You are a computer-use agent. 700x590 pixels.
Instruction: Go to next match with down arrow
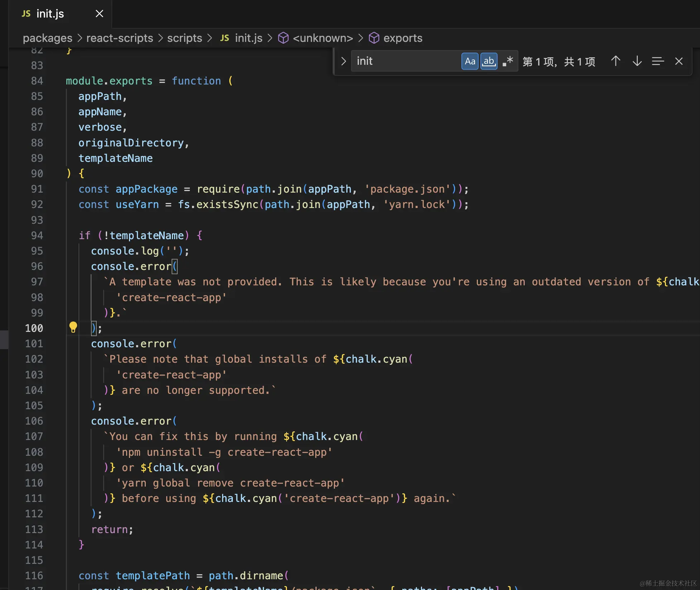(x=637, y=61)
